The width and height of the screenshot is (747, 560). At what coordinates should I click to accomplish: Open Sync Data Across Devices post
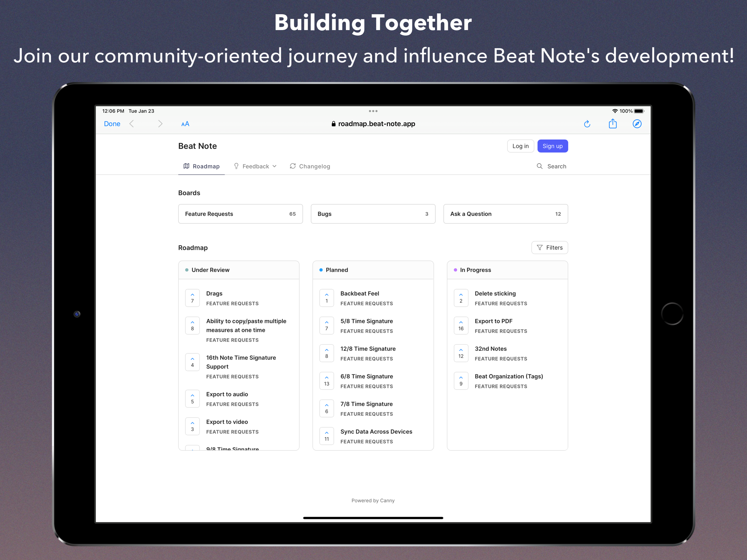[376, 432]
